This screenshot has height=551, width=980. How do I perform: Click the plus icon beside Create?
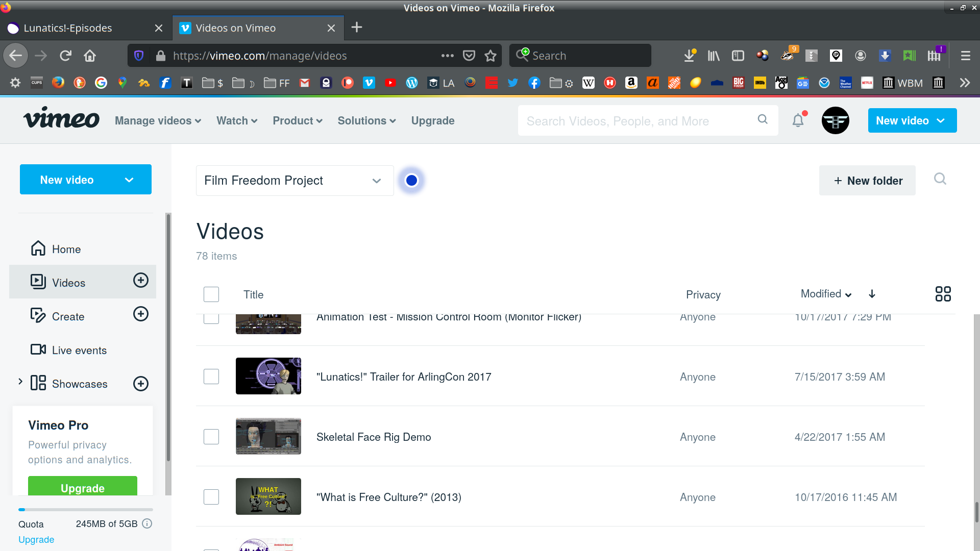141,314
